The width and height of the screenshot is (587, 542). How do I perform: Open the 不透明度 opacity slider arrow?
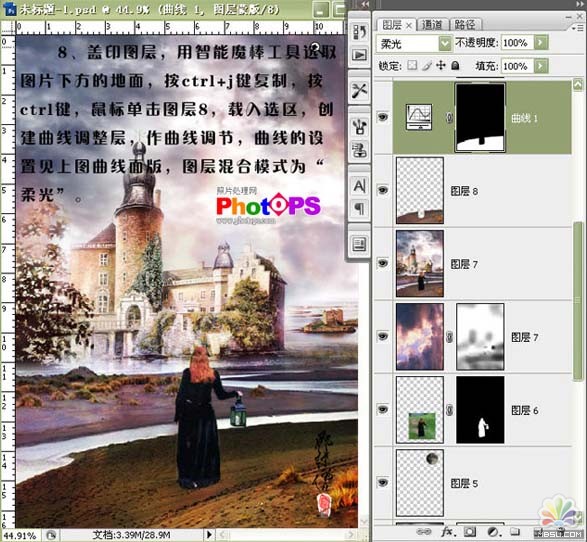coord(541,43)
